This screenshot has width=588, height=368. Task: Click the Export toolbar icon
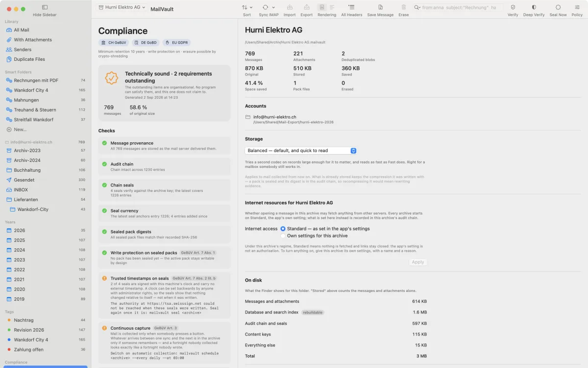coord(307,7)
